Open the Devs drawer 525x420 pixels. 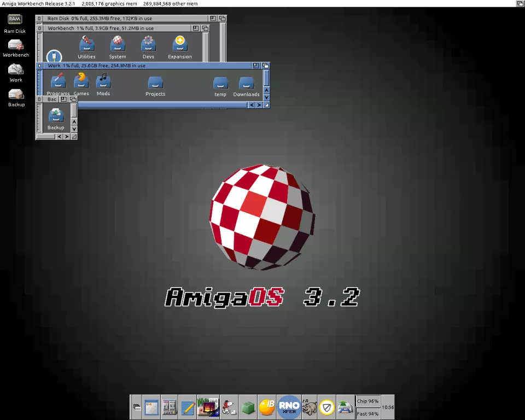(x=148, y=44)
